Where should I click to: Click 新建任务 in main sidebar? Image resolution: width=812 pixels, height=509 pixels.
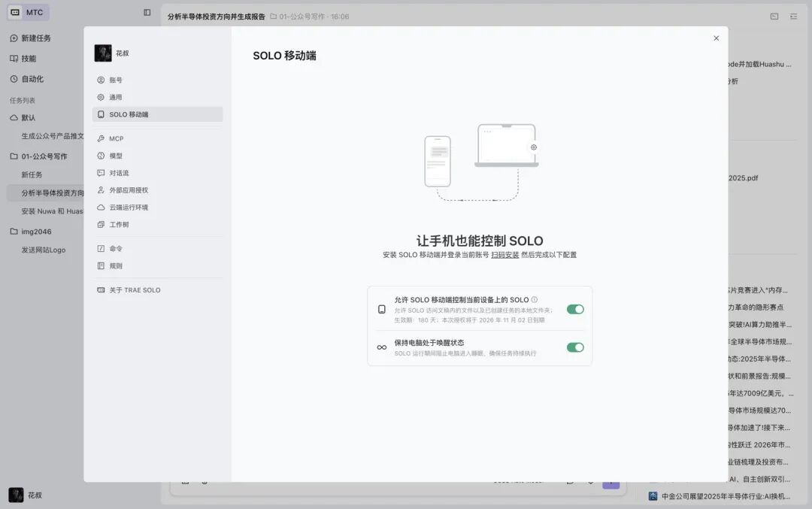[x=31, y=38]
